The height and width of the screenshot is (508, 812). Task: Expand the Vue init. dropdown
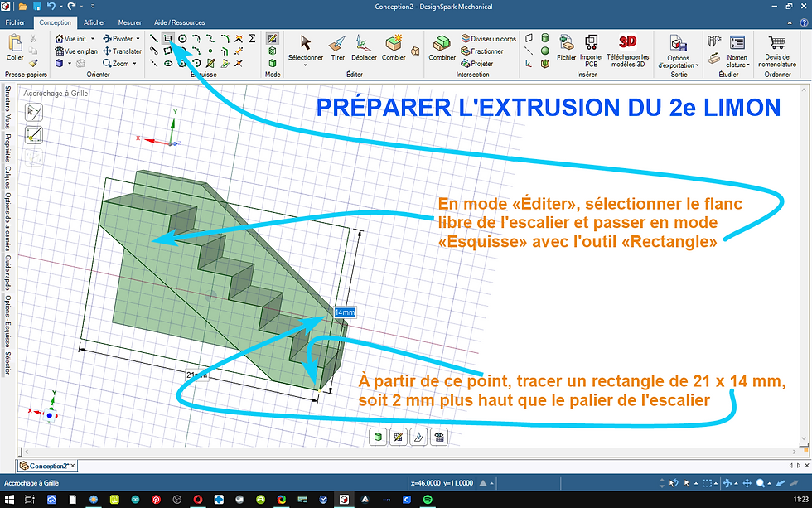[93, 39]
